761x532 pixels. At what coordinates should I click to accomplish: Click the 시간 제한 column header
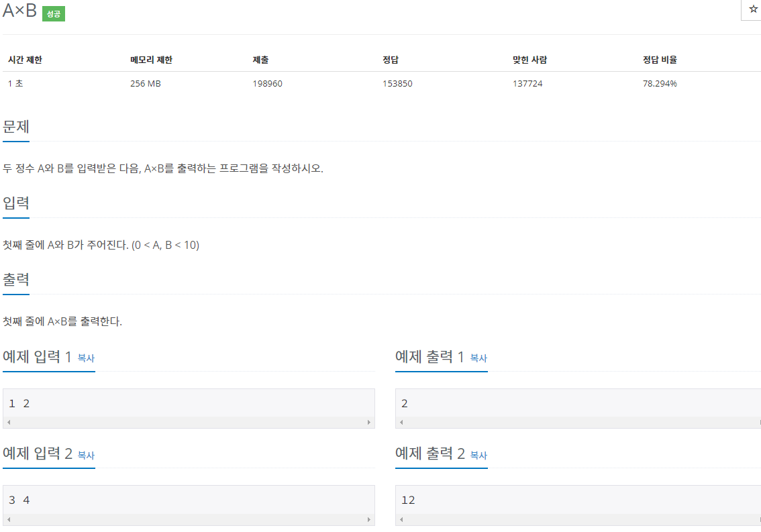coord(26,60)
